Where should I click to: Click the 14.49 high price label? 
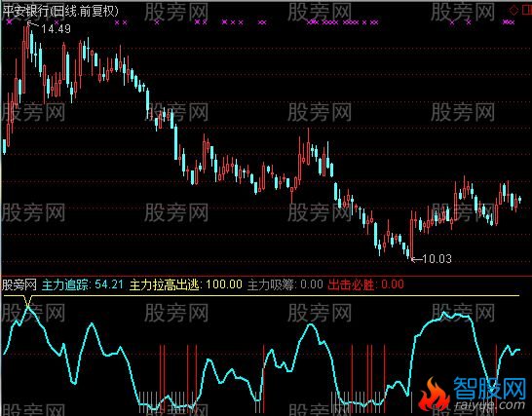tap(56, 29)
